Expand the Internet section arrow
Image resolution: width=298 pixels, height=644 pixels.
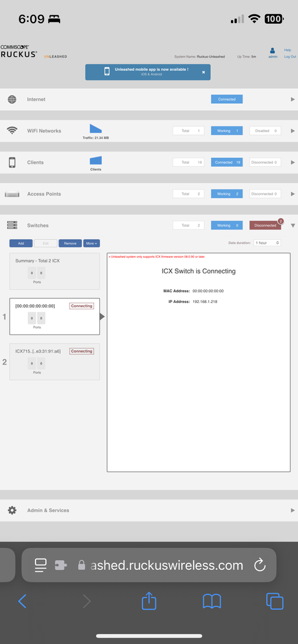293,99
